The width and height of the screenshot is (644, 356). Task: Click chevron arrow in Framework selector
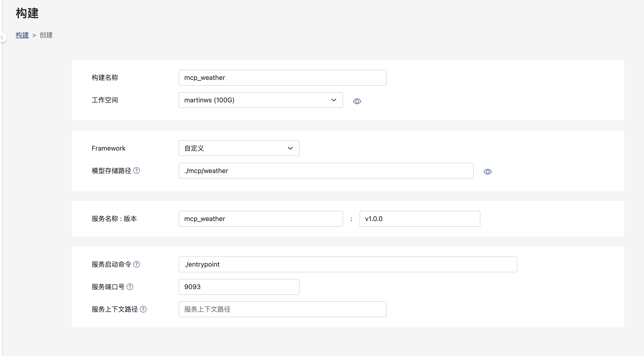[x=290, y=148]
